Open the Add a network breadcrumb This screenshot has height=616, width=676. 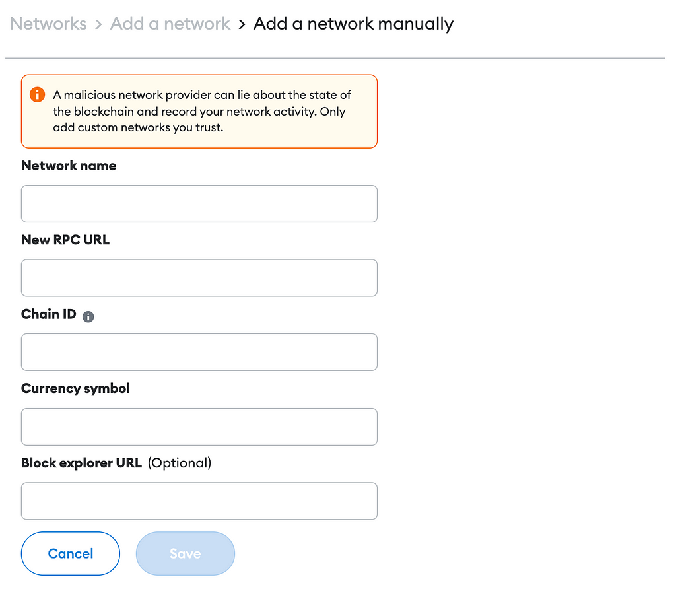click(x=170, y=24)
